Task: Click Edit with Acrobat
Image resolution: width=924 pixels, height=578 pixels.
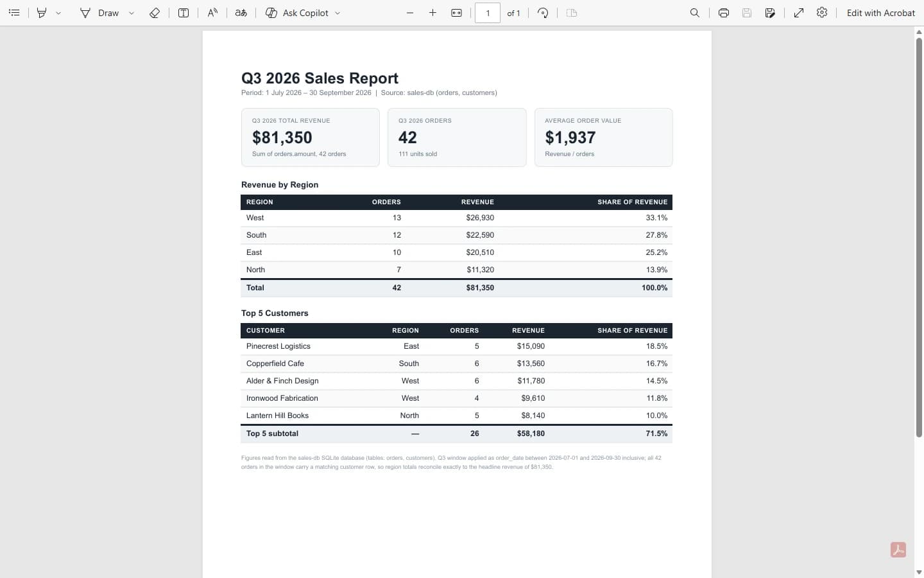Action: tap(881, 13)
